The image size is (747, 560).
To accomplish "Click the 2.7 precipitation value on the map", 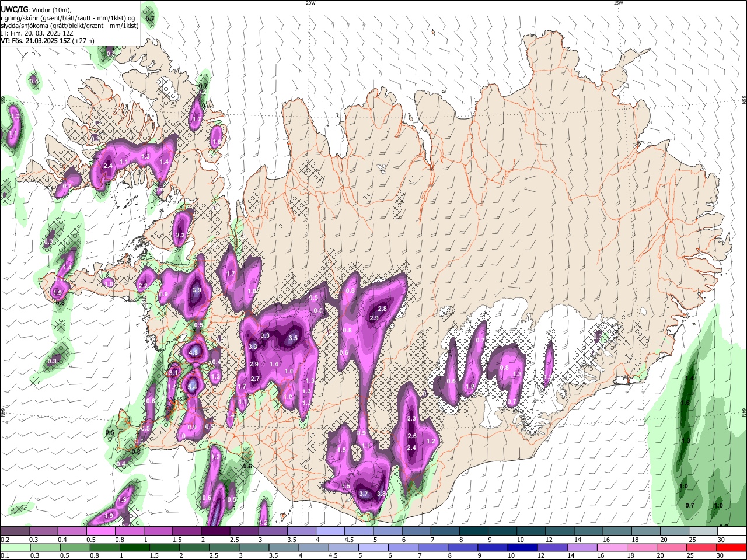I will 254,379.
